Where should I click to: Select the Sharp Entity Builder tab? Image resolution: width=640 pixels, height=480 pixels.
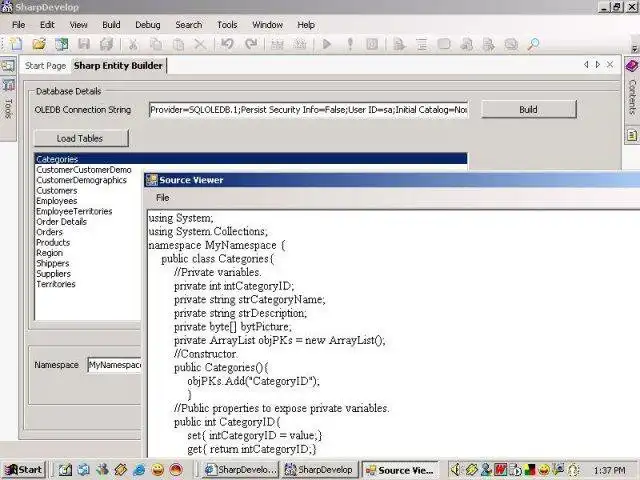118,66
